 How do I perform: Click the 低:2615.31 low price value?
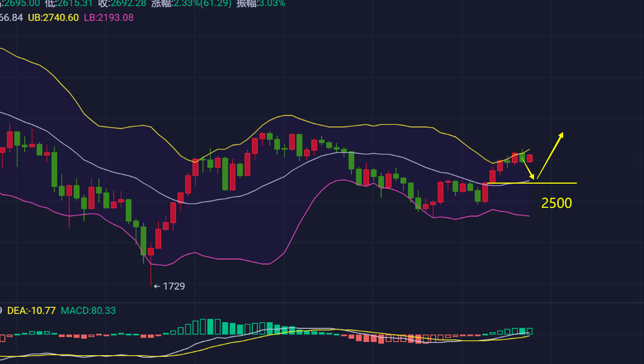coord(69,4)
